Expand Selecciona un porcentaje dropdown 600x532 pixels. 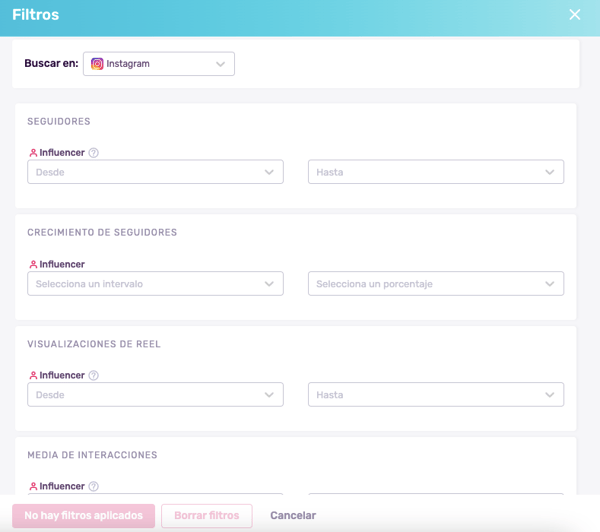(x=435, y=284)
